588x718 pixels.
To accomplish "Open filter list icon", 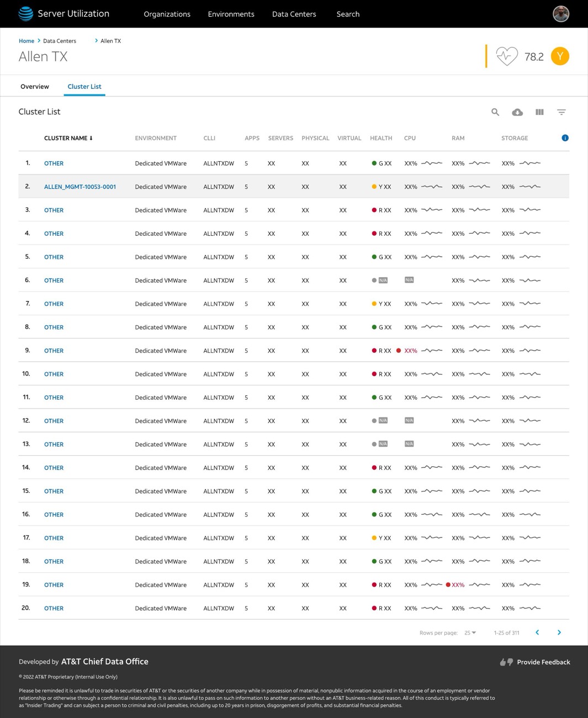I will click(561, 112).
